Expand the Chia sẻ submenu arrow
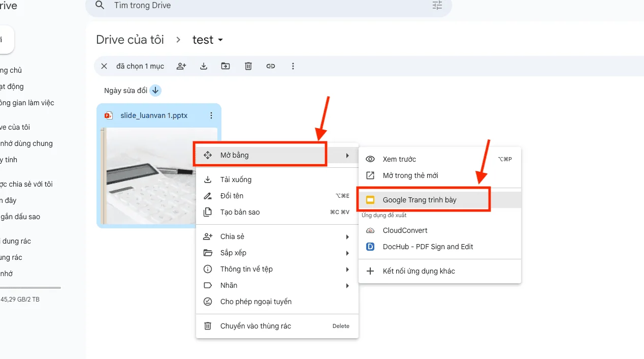644x359 pixels. click(x=347, y=236)
